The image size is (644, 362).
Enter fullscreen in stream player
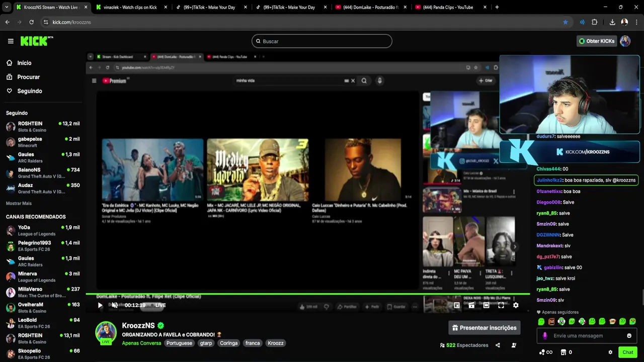click(501, 305)
